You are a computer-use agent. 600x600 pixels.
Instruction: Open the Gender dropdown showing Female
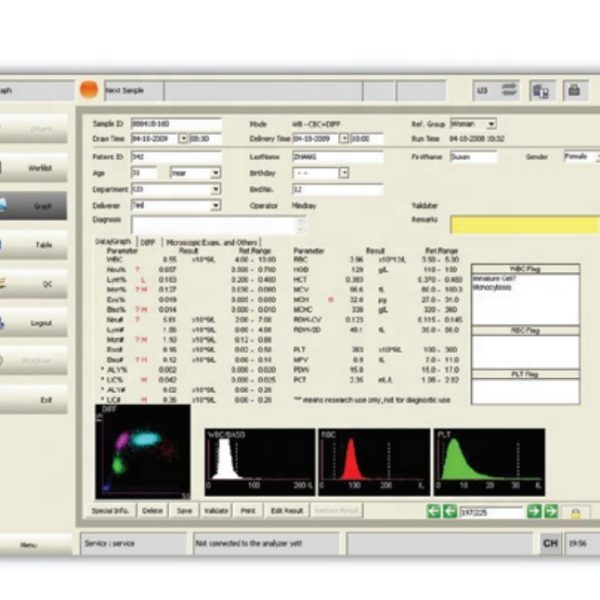click(582, 157)
